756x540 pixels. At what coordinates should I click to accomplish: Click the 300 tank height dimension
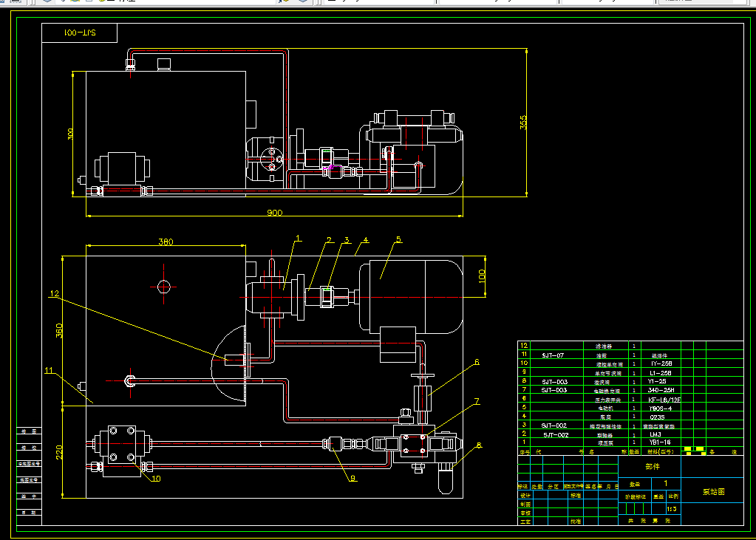click(71, 134)
